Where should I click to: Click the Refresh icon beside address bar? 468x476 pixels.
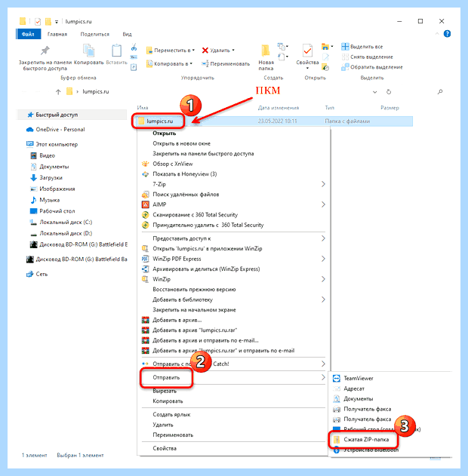[x=389, y=92]
